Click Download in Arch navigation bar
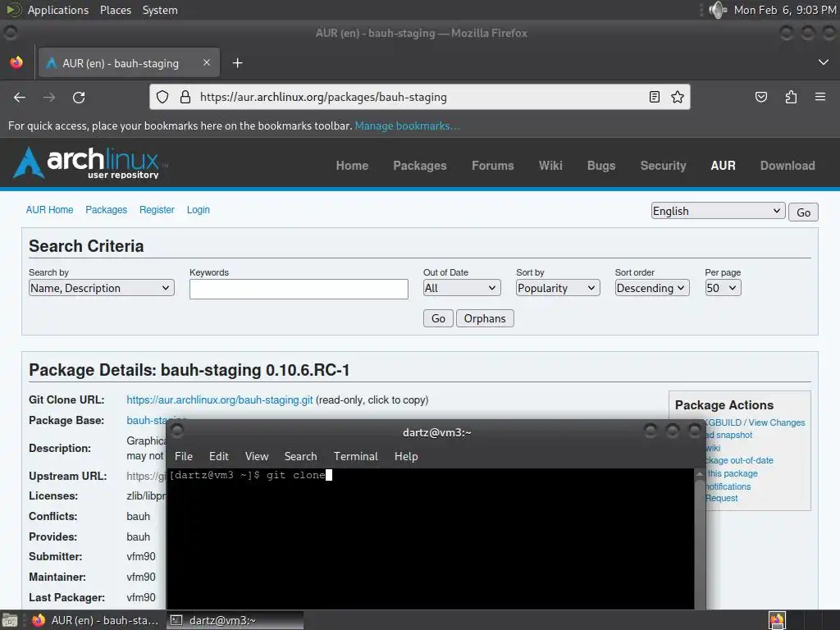Screen dimensions: 840x630 pyautogui.click(x=787, y=166)
